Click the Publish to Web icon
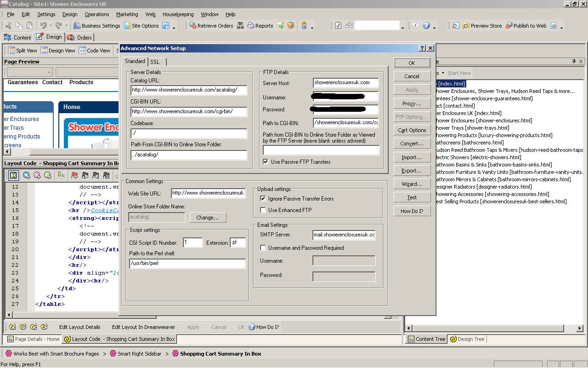The width and height of the screenshot is (588, 368). tap(509, 26)
